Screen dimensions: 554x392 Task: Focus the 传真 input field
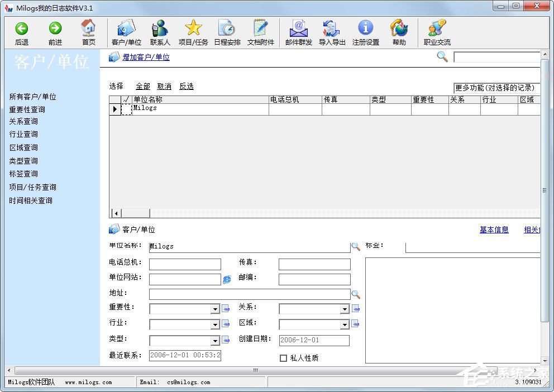(314, 264)
